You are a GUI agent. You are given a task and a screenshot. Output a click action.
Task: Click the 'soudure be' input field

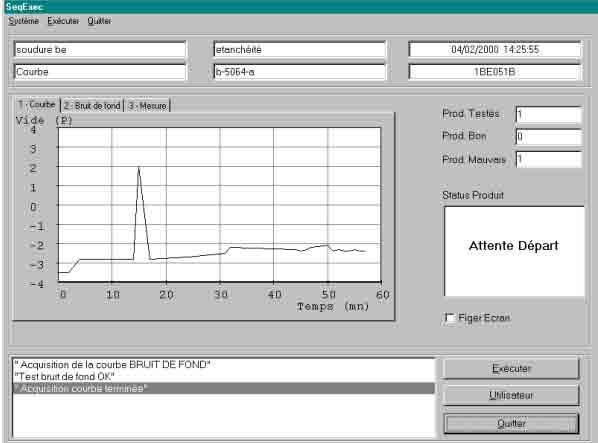coord(100,50)
